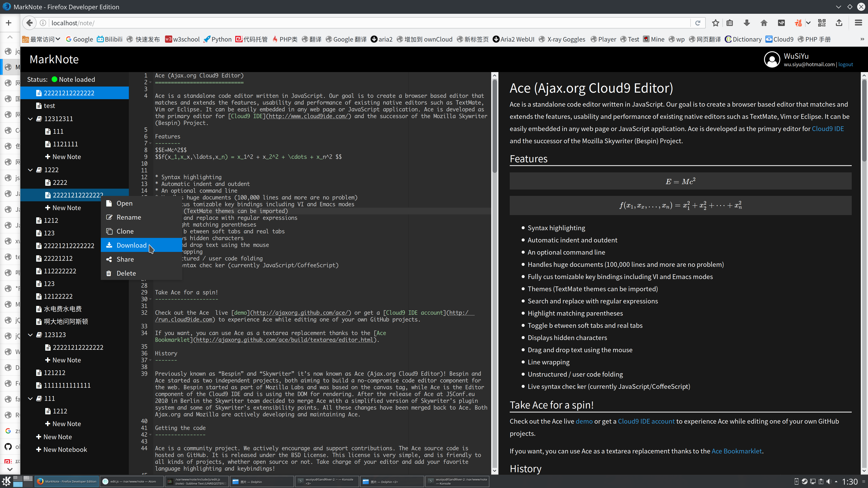This screenshot has height=488, width=868.
Task: Click the share page toolbar icon
Action: click(x=839, y=23)
